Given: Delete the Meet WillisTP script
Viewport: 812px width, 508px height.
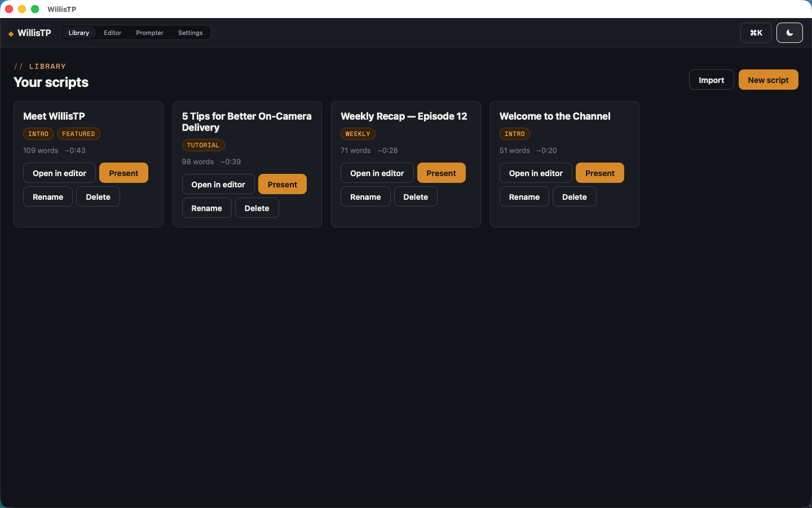Looking at the screenshot, I should tap(98, 196).
